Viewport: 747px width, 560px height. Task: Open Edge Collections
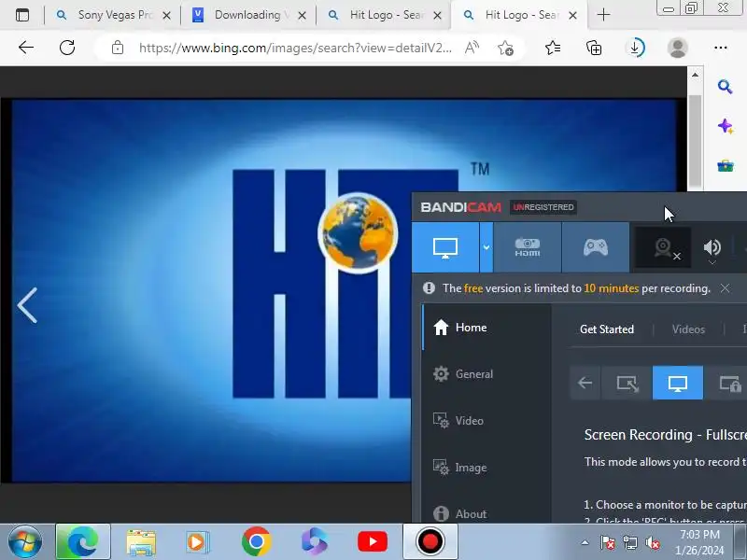(x=594, y=48)
